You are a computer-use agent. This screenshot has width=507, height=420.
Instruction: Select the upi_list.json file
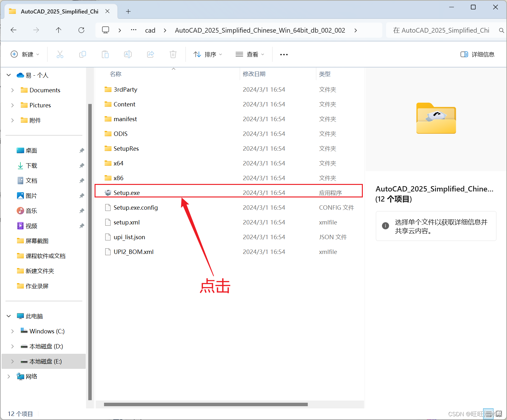(229, 237)
